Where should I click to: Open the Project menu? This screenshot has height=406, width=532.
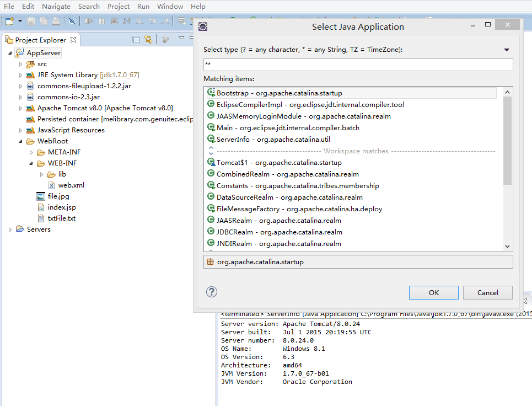coord(119,7)
